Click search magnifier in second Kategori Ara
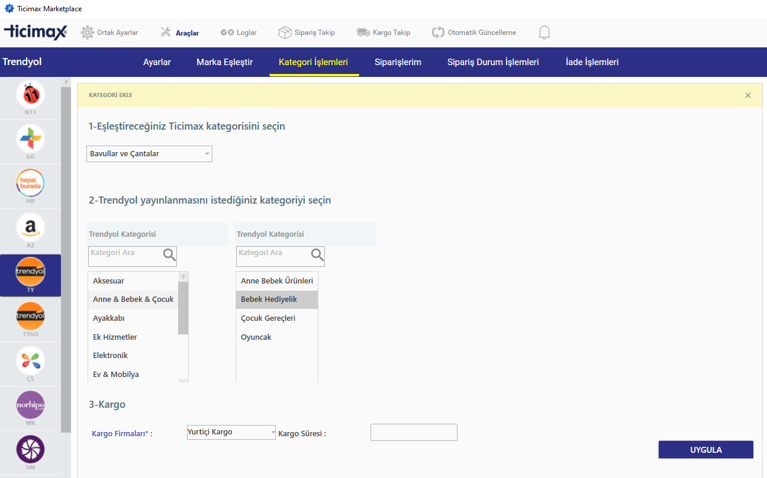This screenshot has width=767, height=478. 317,255
